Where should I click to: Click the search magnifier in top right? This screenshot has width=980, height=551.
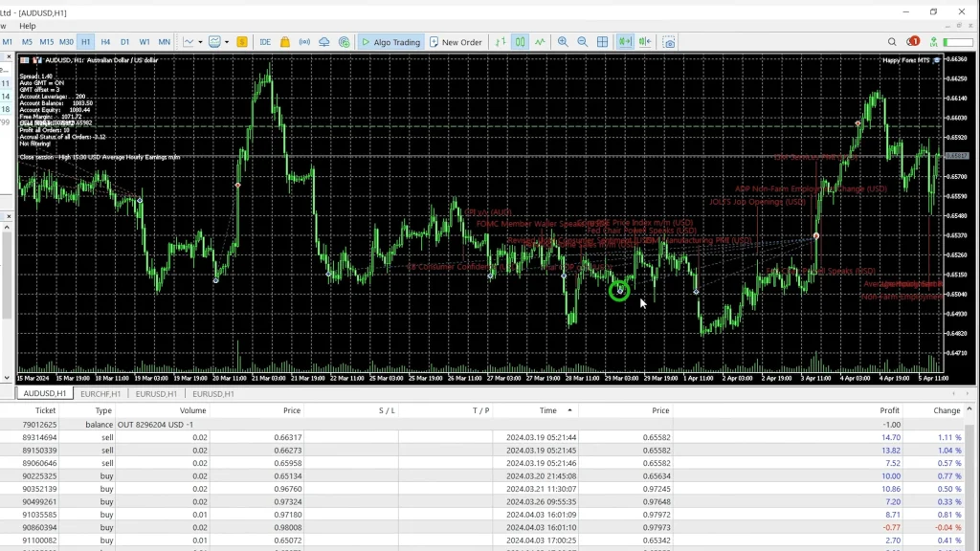click(893, 42)
